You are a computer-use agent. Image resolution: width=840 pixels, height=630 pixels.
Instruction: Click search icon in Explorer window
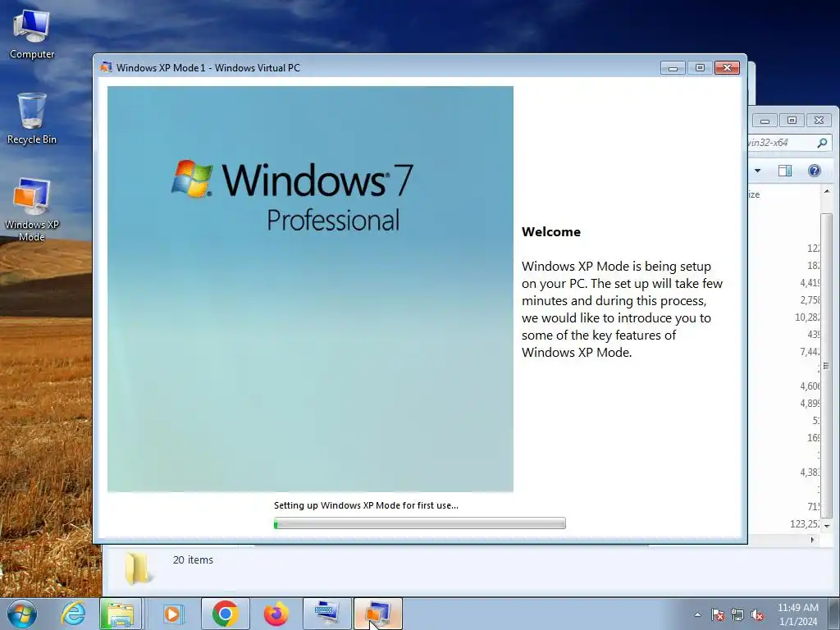coord(822,143)
